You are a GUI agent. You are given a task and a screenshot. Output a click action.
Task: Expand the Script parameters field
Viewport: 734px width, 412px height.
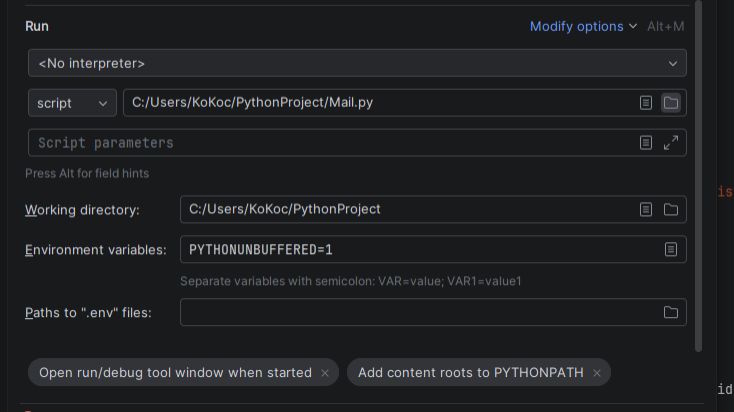pos(671,143)
